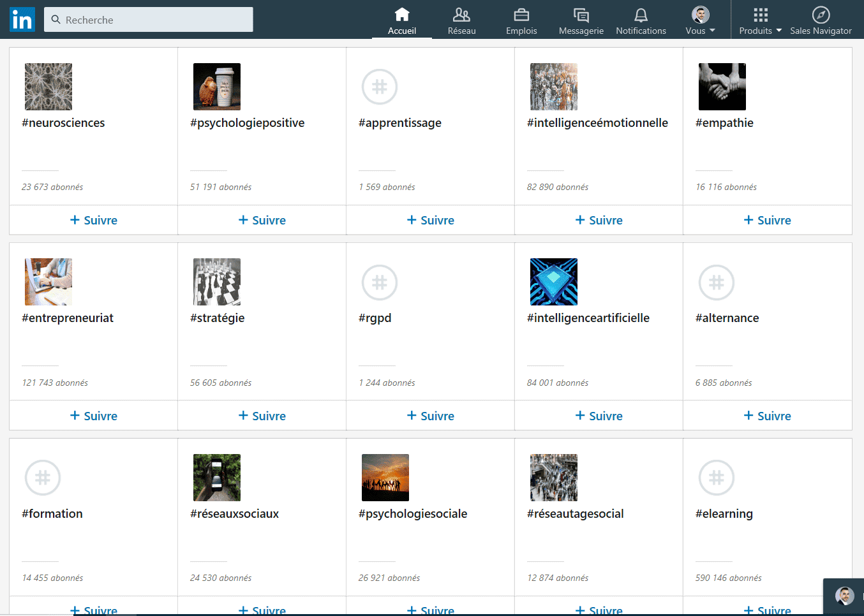Image resolution: width=864 pixels, height=616 pixels.
Task: Click the #rgpd hashtag placeholder icon
Action: point(380,282)
